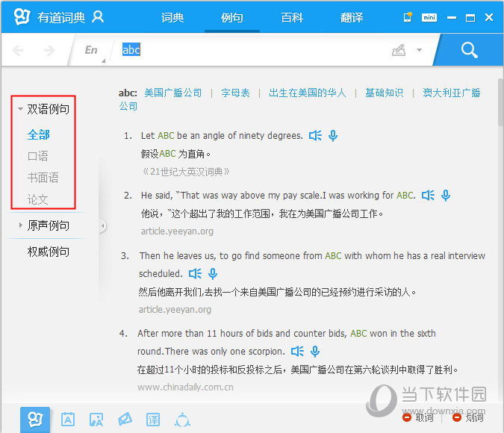Open the document translation 译 icon
The width and height of the screenshot is (504, 433).
pos(153,420)
